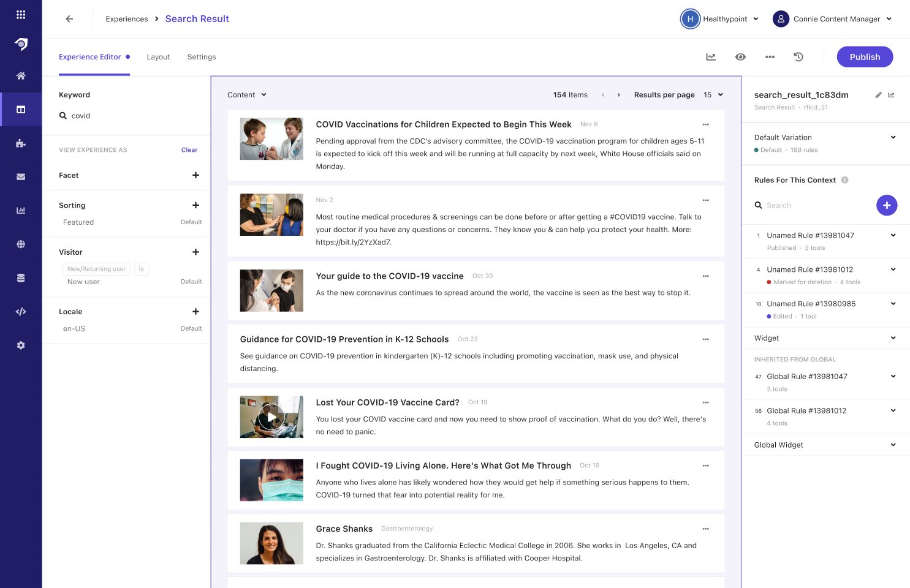Viewport: 910px width, 588px height.
Task: Toggle preview eye icon in toolbar
Action: tap(740, 57)
